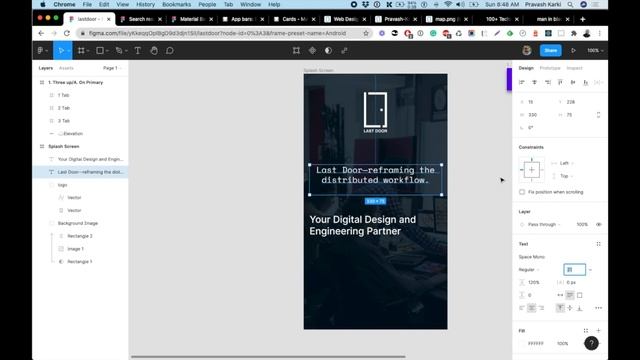Open the zoom level 100% dropdown
The width and height of the screenshot is (640, 360).
click(595, 51)
